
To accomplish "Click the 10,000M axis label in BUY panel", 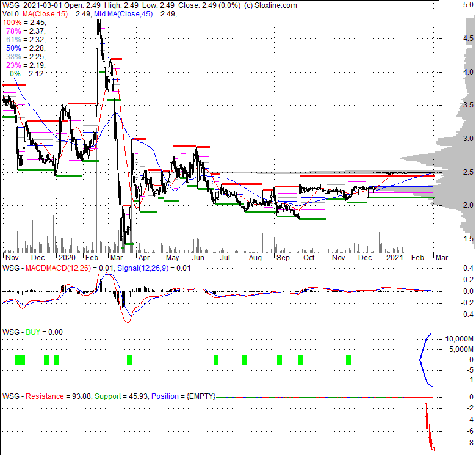I will click(460, 339).
